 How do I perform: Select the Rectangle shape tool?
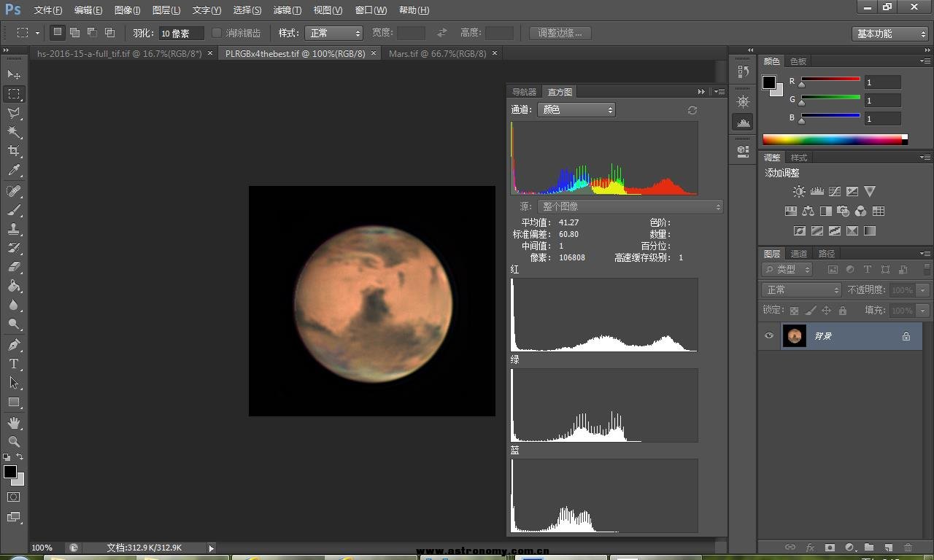14,402
